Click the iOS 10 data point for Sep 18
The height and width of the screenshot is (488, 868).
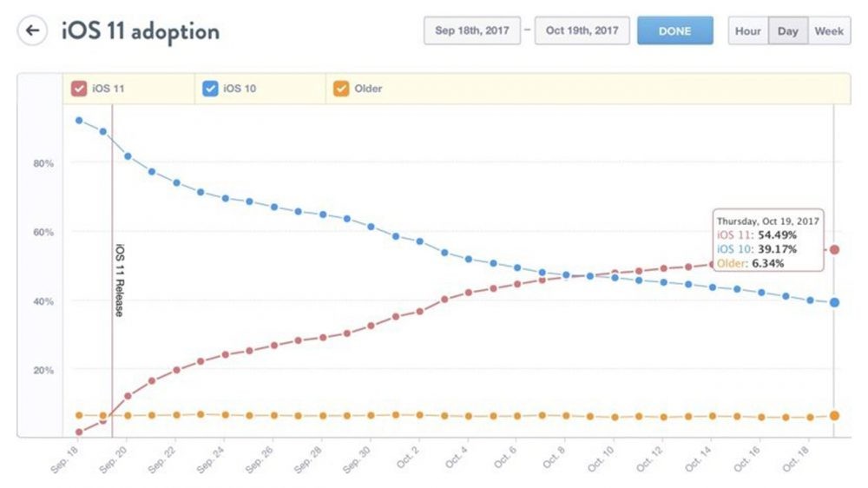tap(79, 120)
